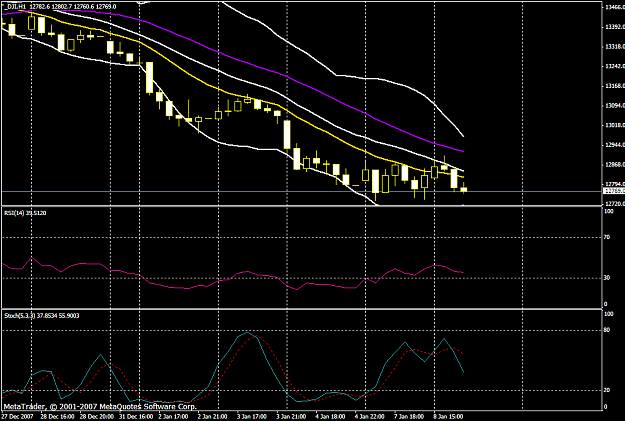Click the 13242.0 price scale label
The height and width of the screenshot is (421, 625).
pos(615,66)
